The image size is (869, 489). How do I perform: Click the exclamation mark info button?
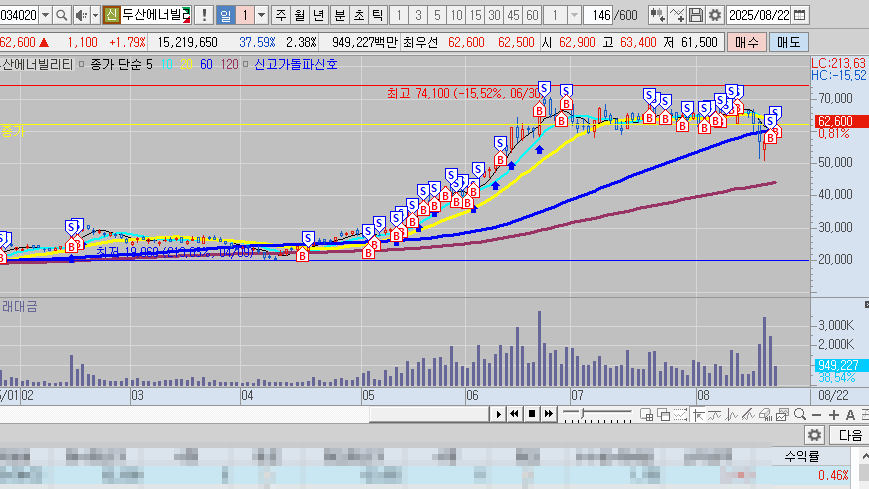[x=204, y=15]
